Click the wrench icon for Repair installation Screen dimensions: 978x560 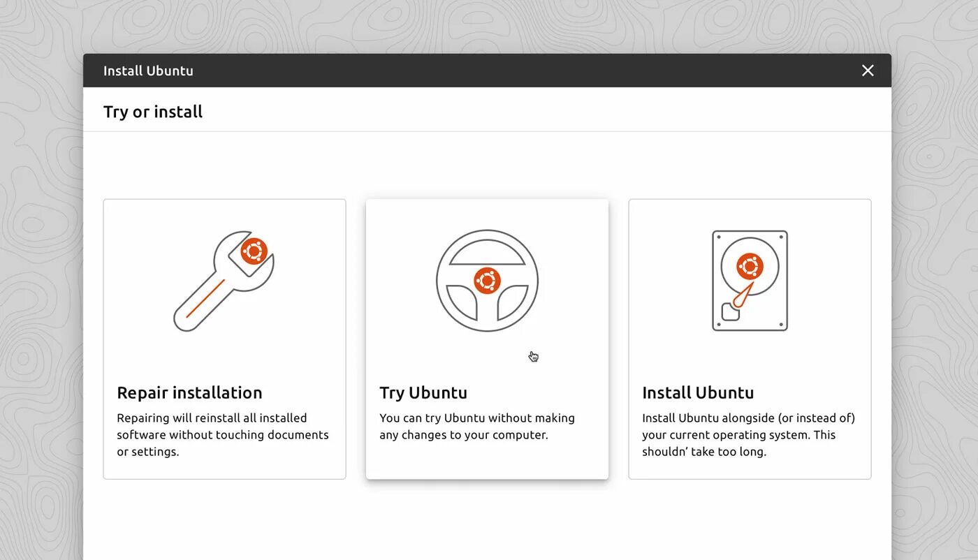pyautogui.click(x=224, y=281)
